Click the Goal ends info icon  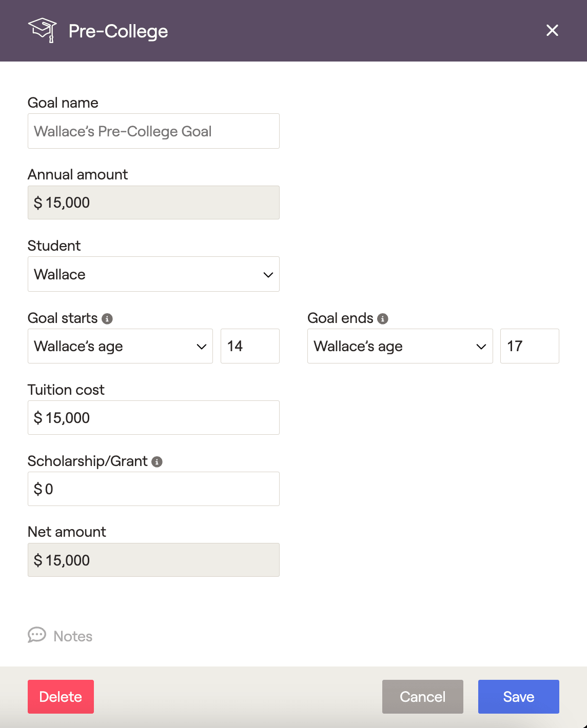[383, 319]
